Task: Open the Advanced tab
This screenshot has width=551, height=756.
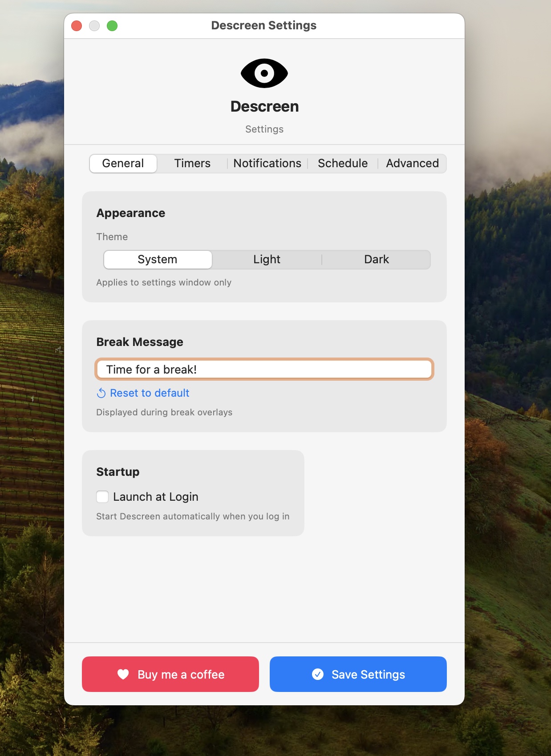Action: pyautogui.click(x=413, y=163)
